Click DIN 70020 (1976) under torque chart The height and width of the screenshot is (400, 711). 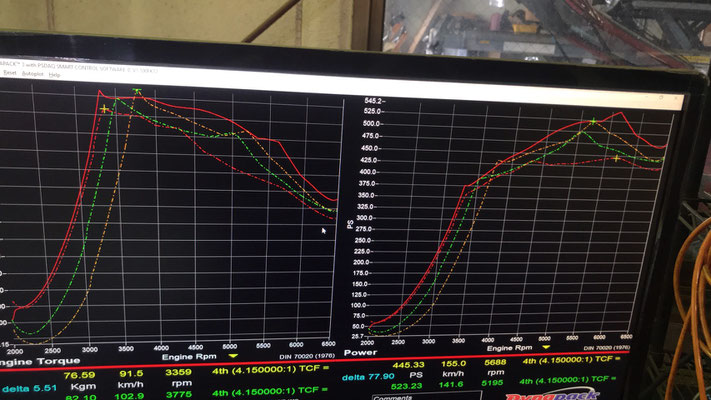pyautogui.click(x=307, y=356)
